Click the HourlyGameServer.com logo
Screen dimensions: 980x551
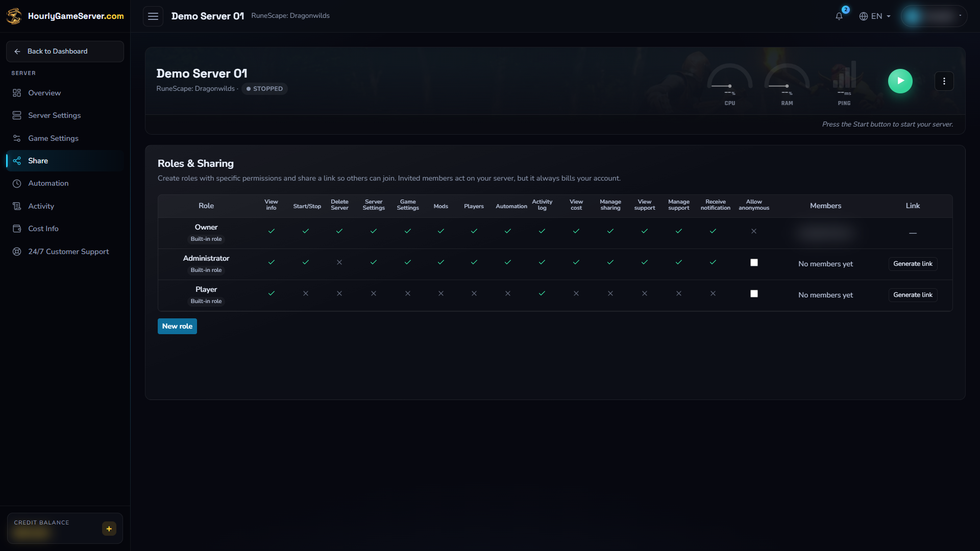click(x=65, y=16)
